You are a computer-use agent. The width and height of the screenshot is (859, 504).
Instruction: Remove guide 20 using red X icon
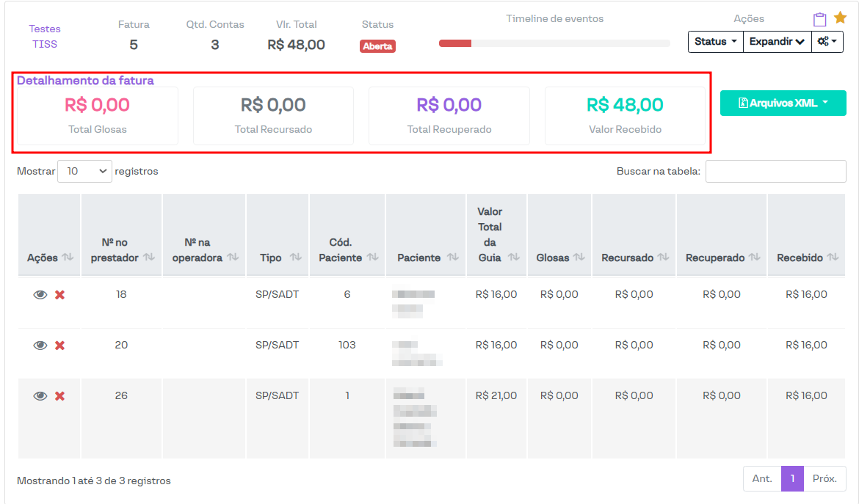pyautogui.click(x=60, y=346)
